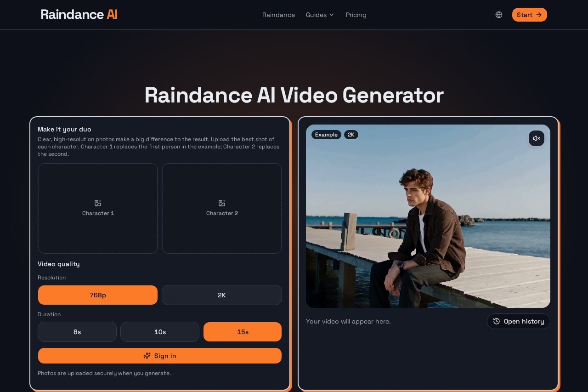Mute or unmute the example video

coord(537,138)
